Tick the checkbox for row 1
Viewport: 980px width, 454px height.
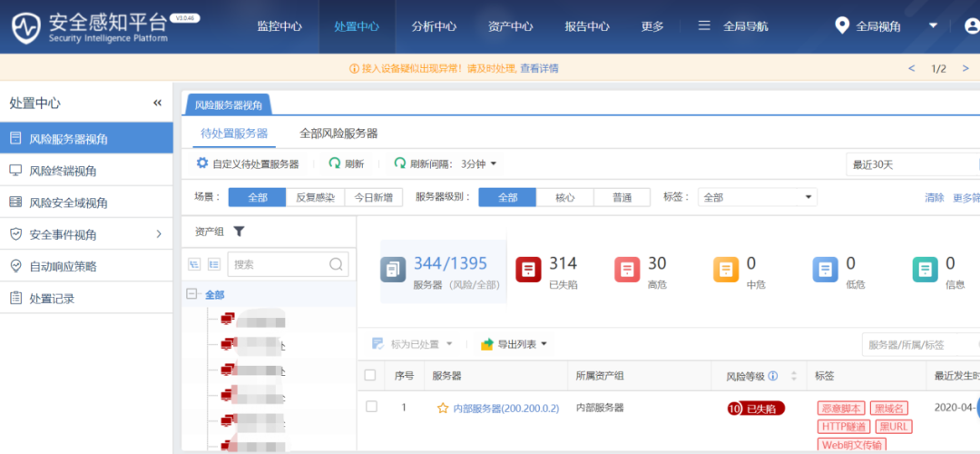pyautogui.click(x=371, y=407)
